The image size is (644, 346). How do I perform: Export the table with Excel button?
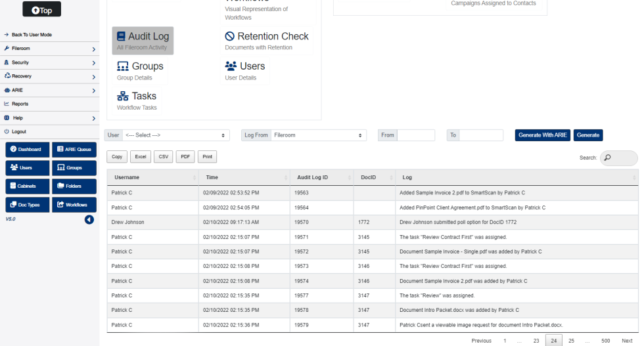pos(140,157)
